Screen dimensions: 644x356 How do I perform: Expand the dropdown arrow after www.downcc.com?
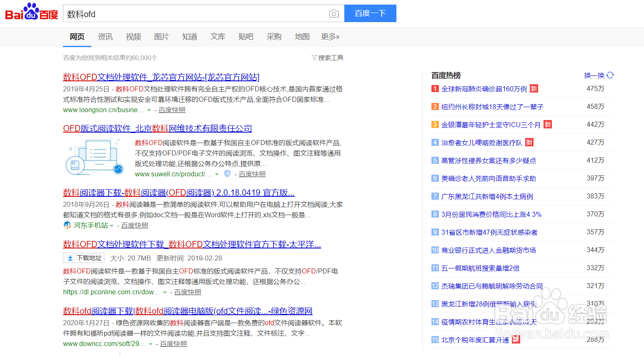tap(150, 343)
